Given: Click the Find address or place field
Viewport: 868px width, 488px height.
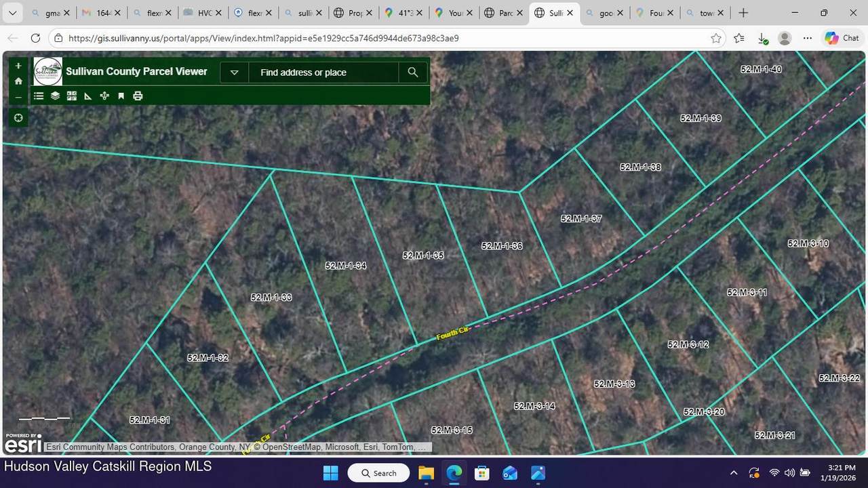Looking at the screenshot, I should [x=323, y=73].
